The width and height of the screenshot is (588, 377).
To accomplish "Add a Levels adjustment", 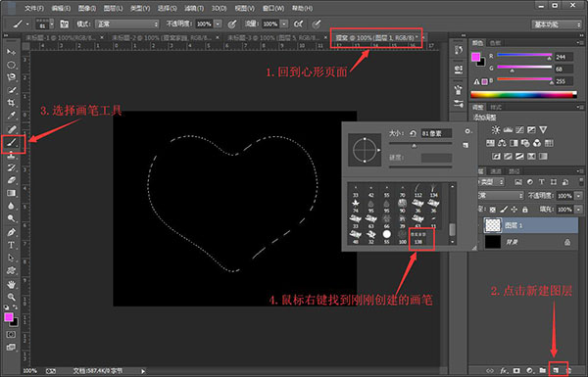I will (x=508, y=129).
